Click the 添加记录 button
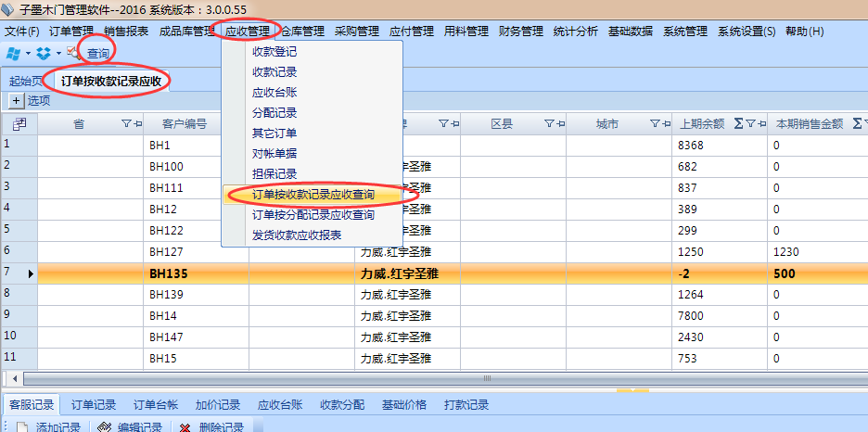 (50, 427)
